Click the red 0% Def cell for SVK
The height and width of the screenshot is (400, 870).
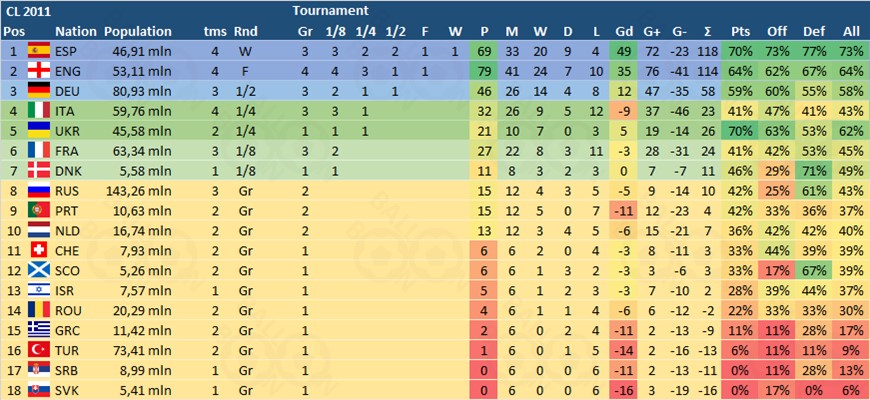click(814, 390)
